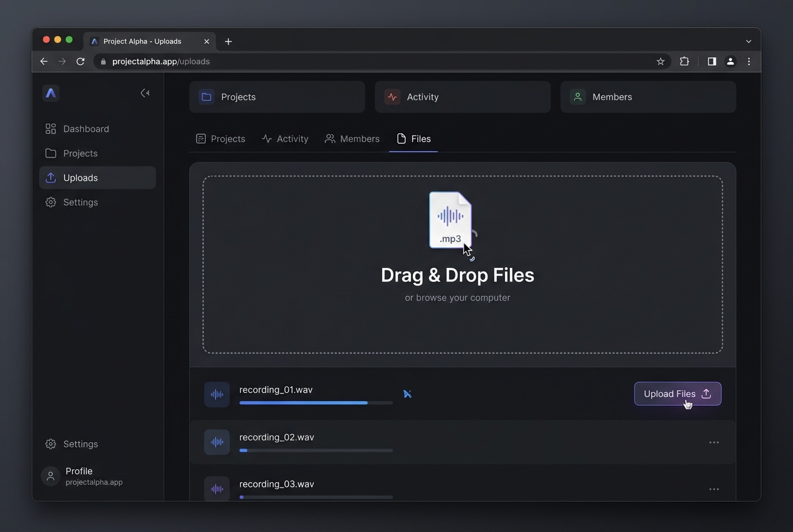Select the Project Alpha - Uploads browser tab

point(149,41)
